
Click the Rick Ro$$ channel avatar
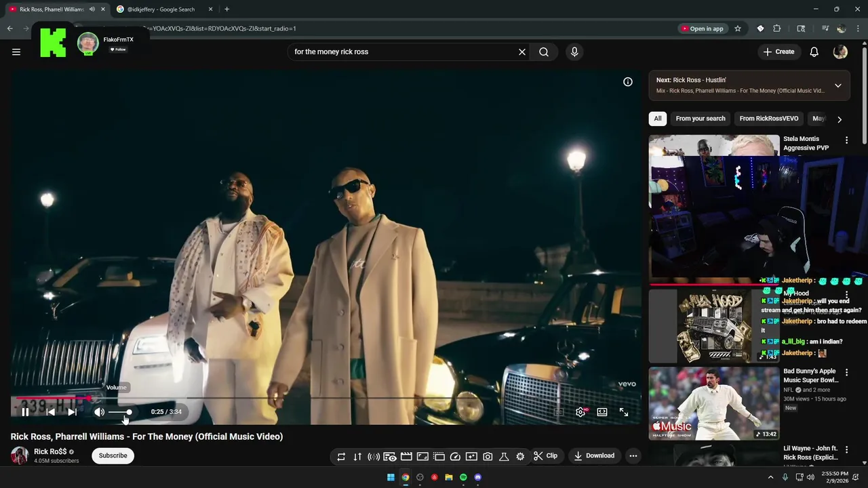(x=20, y=455)
